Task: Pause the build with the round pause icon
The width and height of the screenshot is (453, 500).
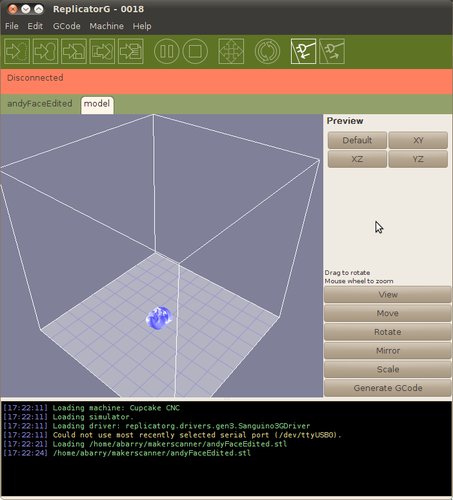Action: (166, 51)
